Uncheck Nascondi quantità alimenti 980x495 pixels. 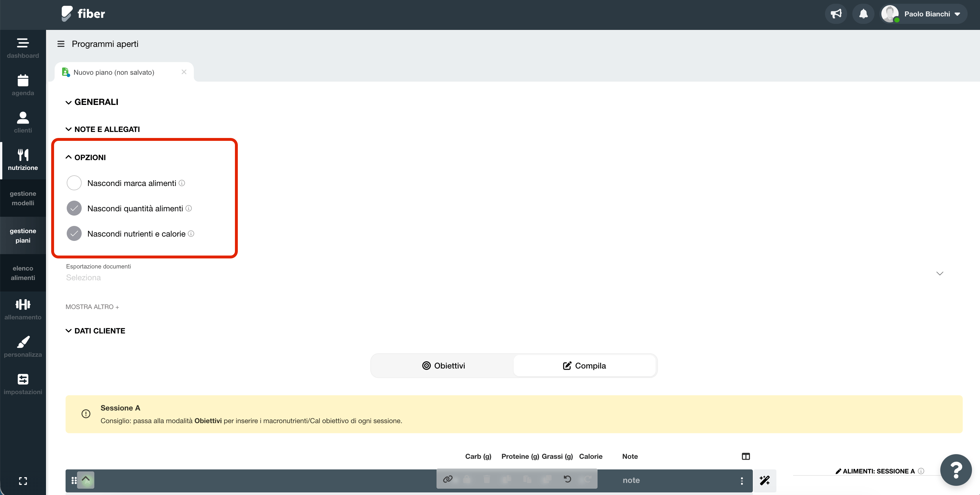coord(74,208)
